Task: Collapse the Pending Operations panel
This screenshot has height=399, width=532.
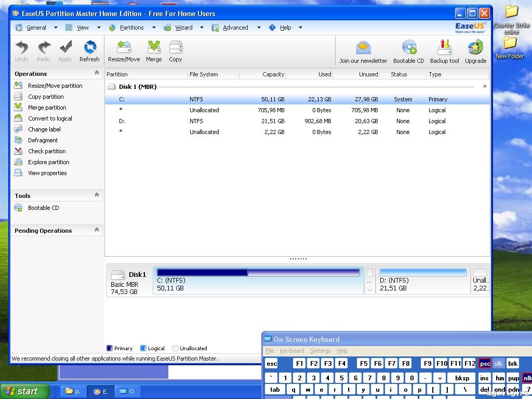Action: click(x=97, y=230)
